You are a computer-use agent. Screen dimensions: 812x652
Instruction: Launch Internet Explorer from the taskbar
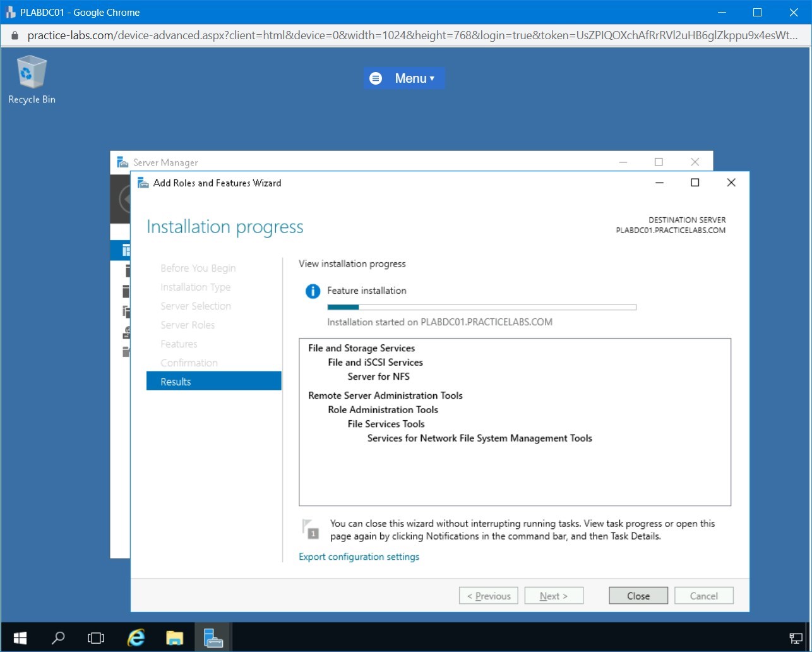pyautogui.click(x=136, y=637)
